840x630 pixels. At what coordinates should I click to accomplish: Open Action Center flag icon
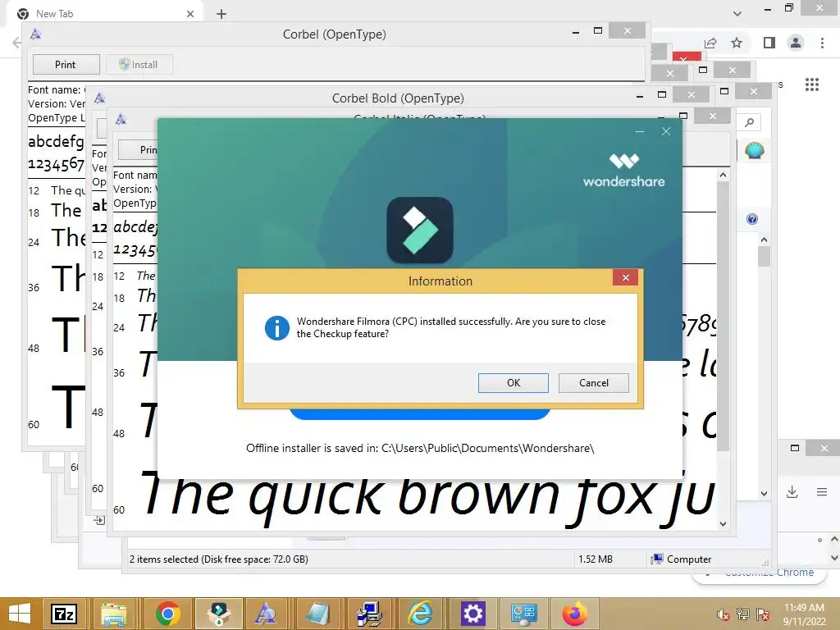[763, 614]
